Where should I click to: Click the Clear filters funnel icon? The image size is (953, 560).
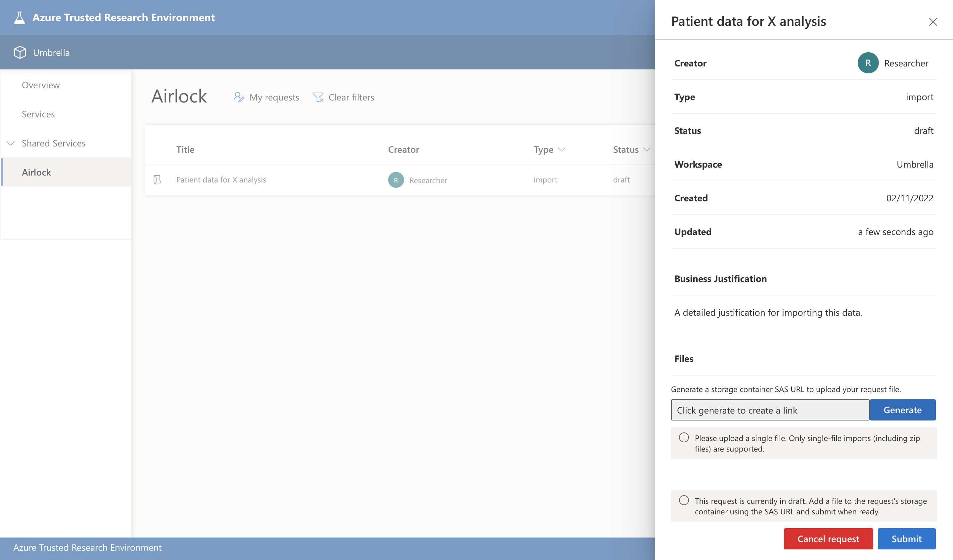pos(318,97)
